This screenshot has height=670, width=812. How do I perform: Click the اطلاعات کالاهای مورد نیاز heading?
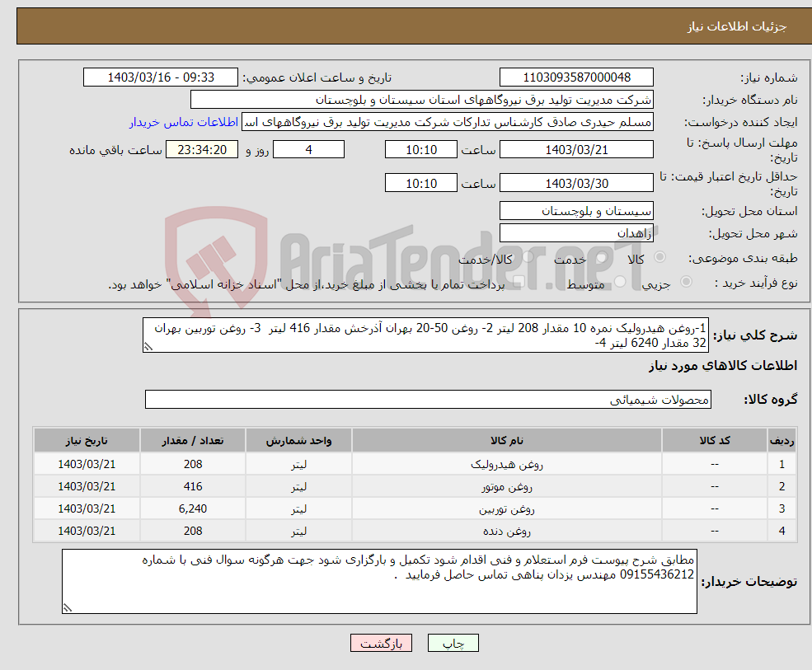[723, 366]
